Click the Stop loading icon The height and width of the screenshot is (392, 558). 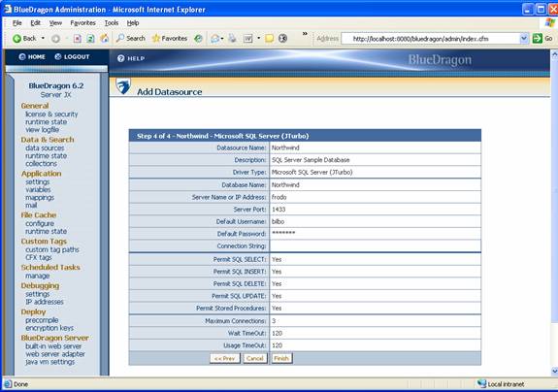tap(78, 39)
